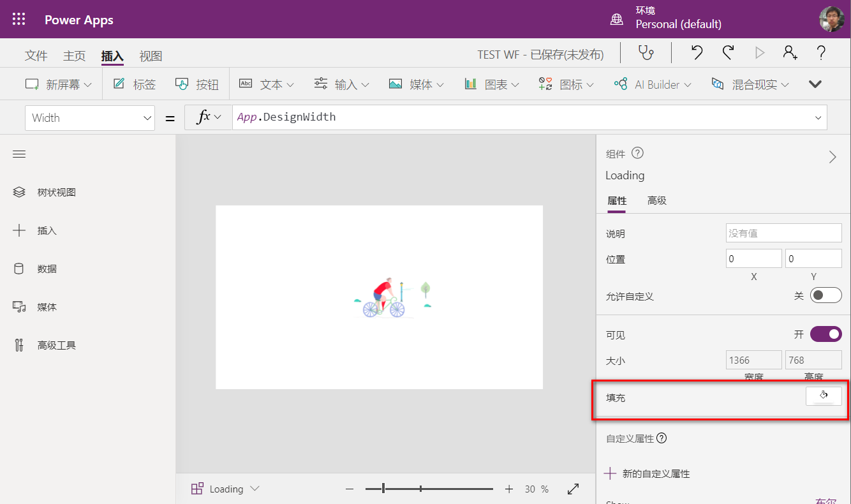Toggle 允许自定义 switch
The width and height of the screenshot is (851, 504).
click(x=826, y=295)
